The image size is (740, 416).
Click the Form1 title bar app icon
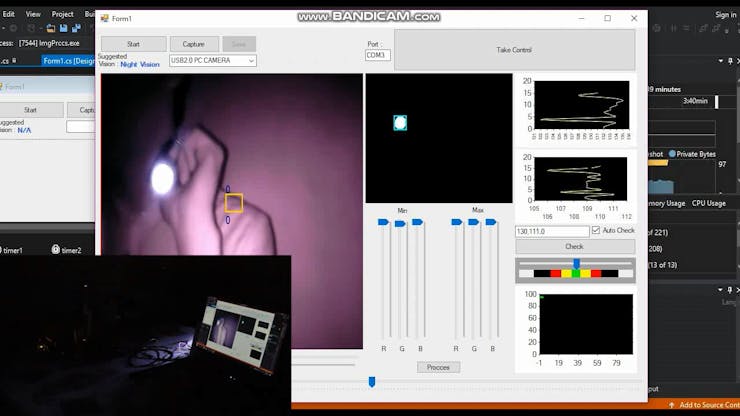105,18
